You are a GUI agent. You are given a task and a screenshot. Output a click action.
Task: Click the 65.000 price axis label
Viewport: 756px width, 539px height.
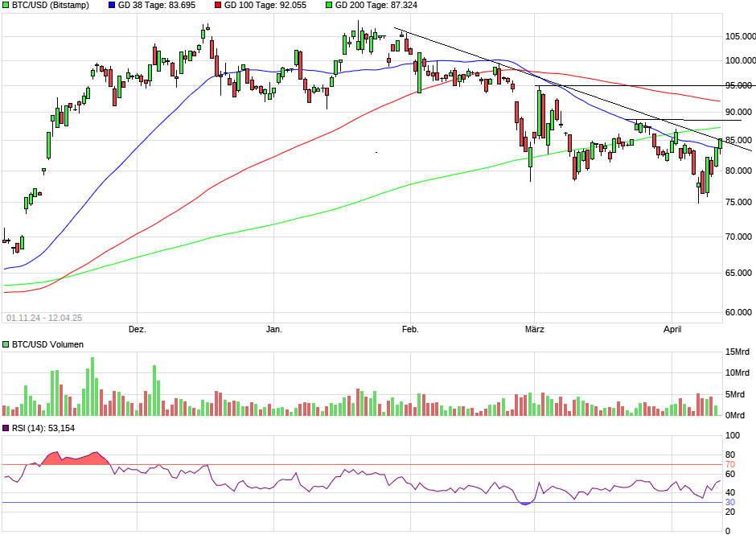pos(738,273)
